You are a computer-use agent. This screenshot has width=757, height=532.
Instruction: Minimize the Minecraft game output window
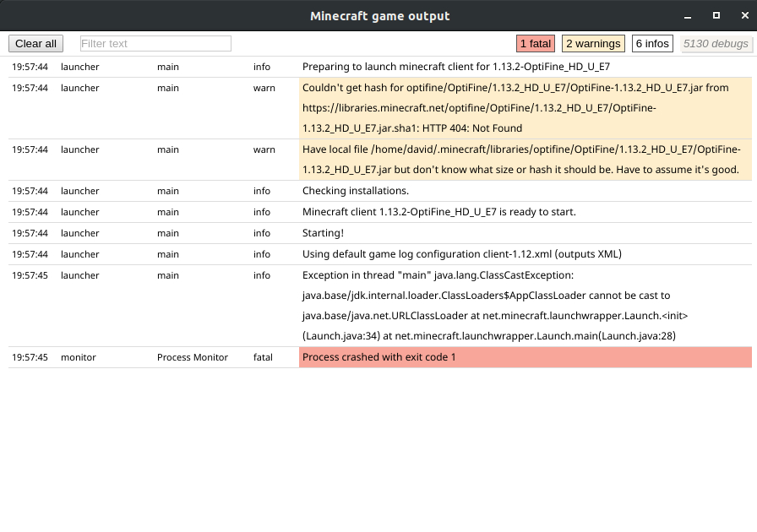point(689,15)
